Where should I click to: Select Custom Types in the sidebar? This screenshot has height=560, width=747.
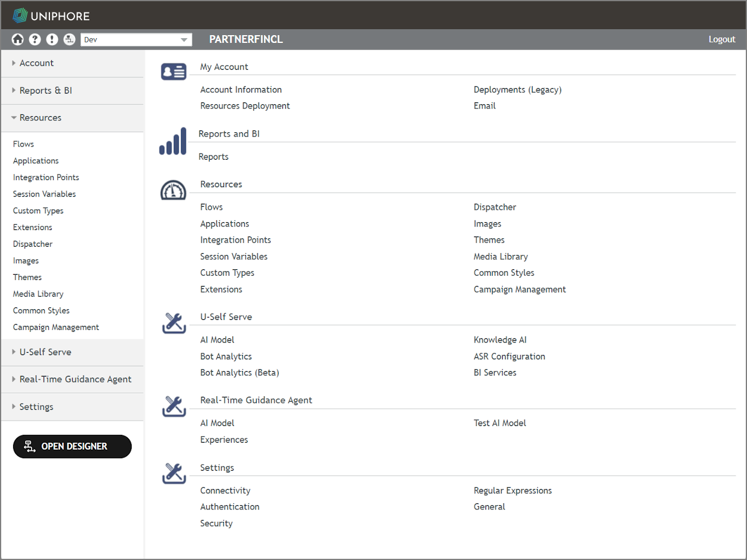(38, 211)
